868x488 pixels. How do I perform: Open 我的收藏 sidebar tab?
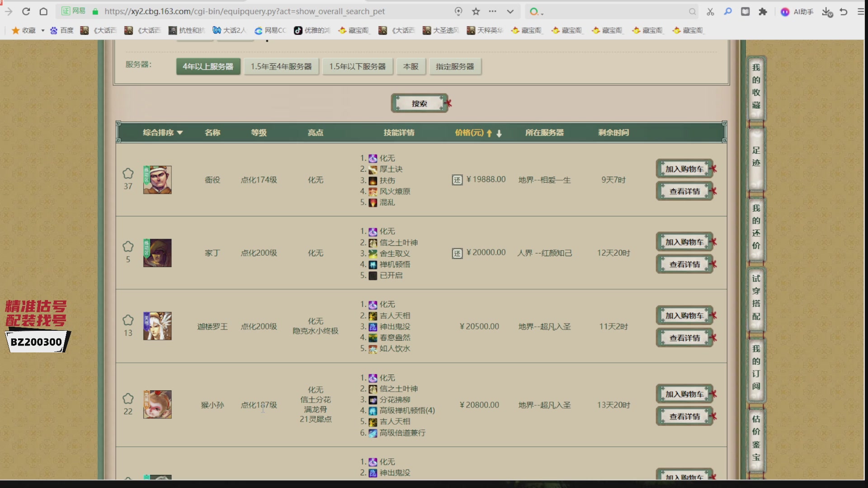pos(756,87)
